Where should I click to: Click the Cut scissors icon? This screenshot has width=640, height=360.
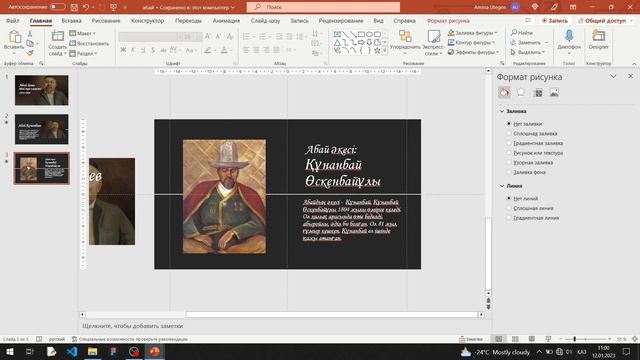click(30, 34)
